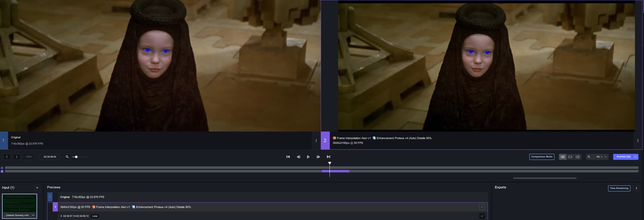This screenshot has width=644, height=220.
Task: Switch to single view layout
Action: (570, 157)
